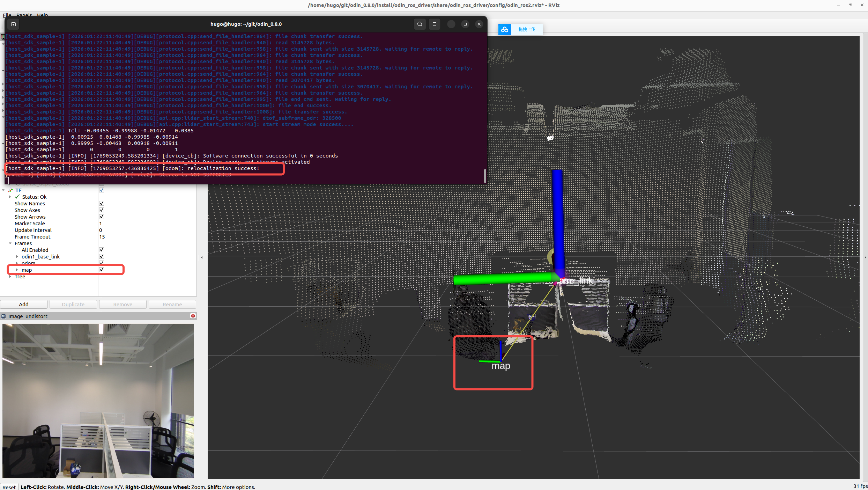Click the green Status Ok checkmark
The width and height of the screenshot is (868, 490).
[17, 197]
